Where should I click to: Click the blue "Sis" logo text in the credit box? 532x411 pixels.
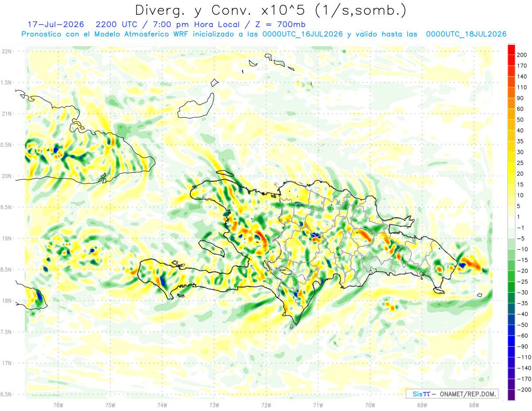point(417,394)
